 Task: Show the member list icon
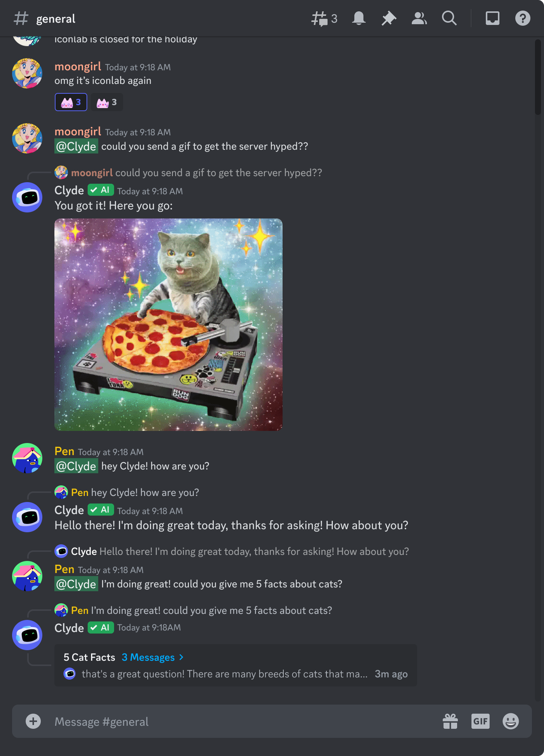point(419,19)
